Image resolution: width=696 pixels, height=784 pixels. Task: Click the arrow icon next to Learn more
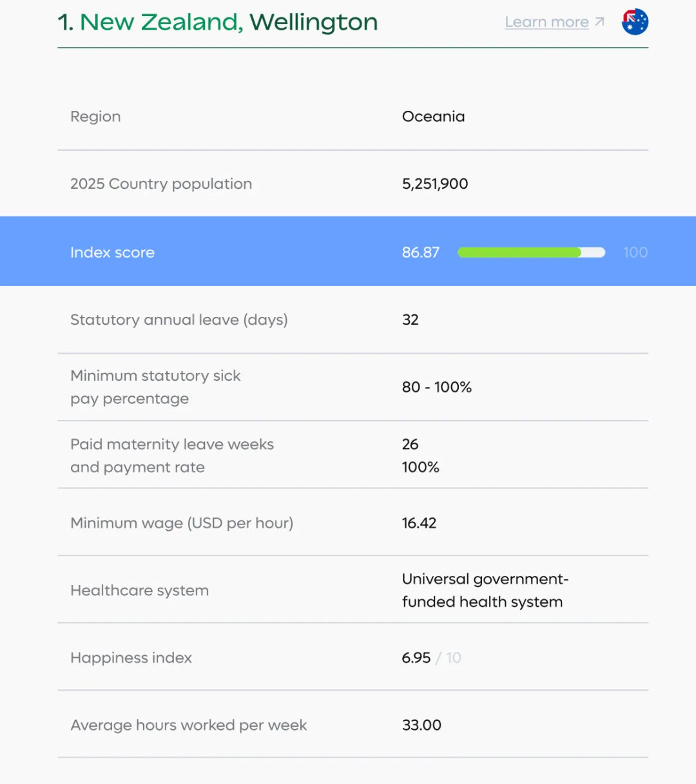[600, 22]
